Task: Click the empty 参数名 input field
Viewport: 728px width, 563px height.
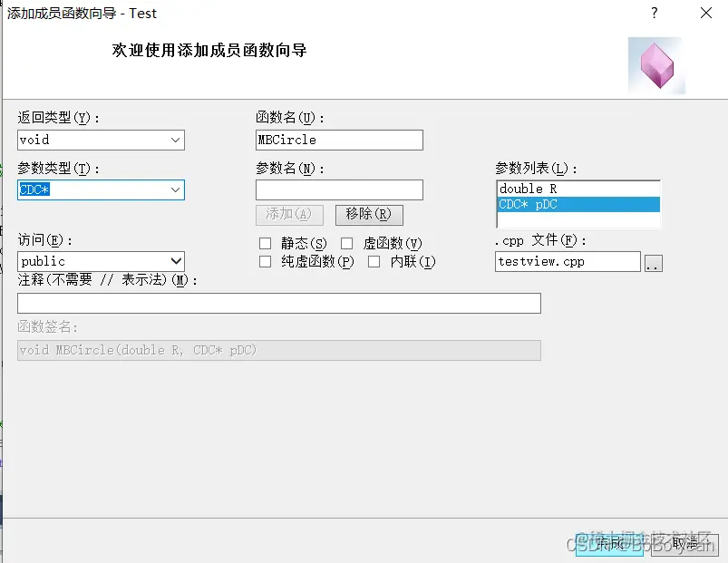Action: click(339, 189)
